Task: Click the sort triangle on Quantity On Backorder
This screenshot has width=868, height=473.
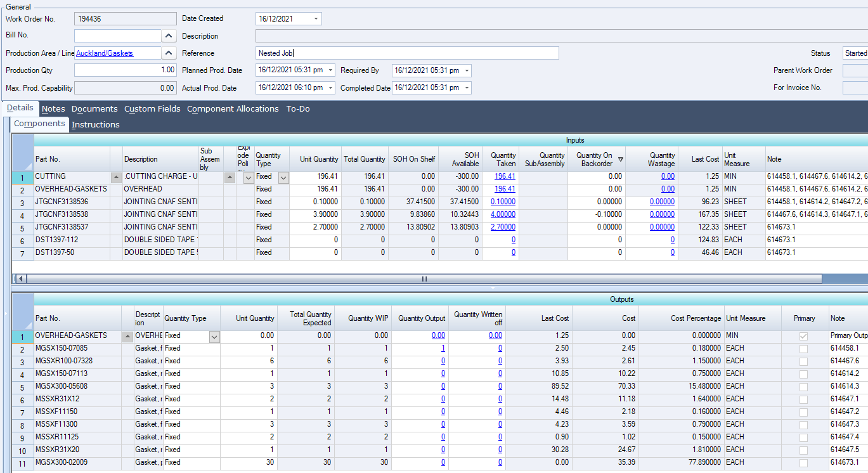Action: [620, 159]
